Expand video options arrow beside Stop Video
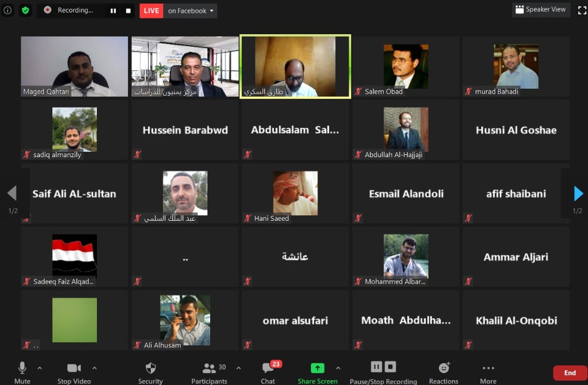This screenshot has width=588, height=385. pyautogui.click(x=95, y=368)
